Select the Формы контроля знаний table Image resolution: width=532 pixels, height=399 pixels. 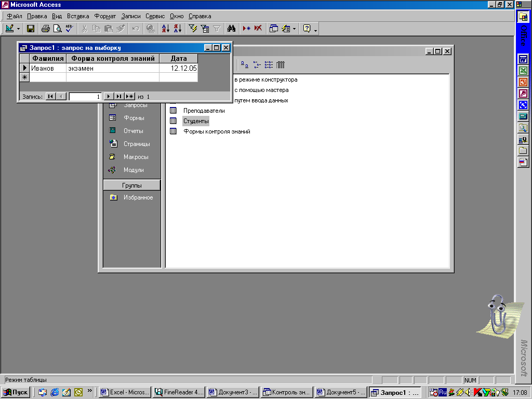point(217,131)
